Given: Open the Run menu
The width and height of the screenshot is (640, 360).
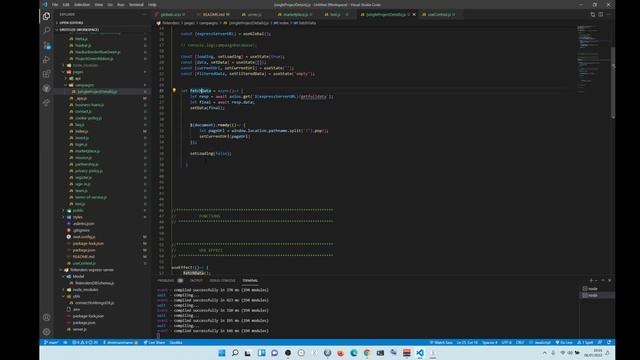Looking at the screenshot, I should 121,4.
